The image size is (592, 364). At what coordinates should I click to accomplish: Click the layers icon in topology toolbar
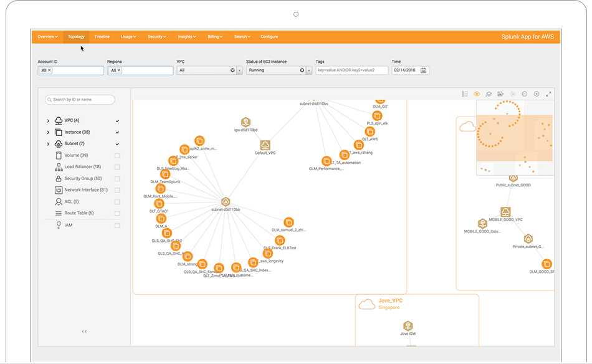(x=489, y=94)
